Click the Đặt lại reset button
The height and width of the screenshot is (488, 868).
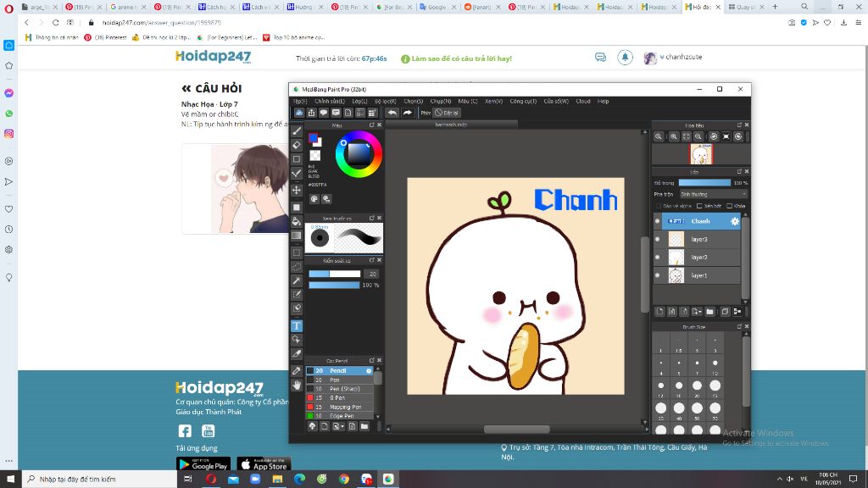tap(447, 113)
